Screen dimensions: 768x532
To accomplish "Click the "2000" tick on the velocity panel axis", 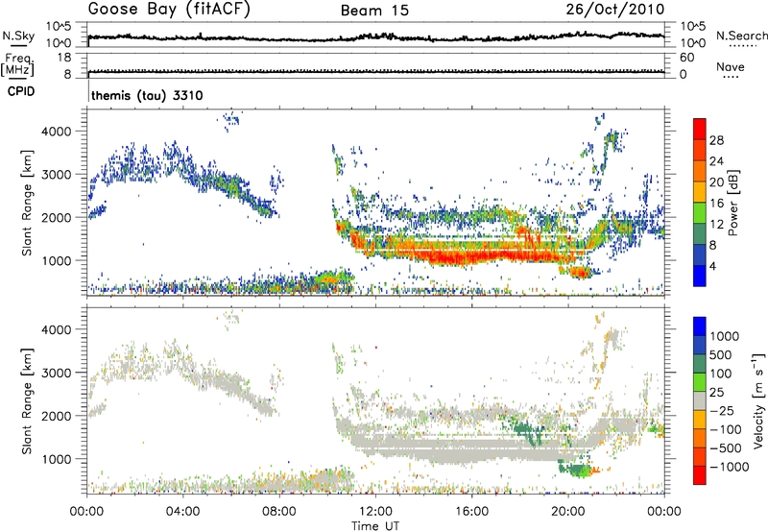I will click(x=59, y=416).
